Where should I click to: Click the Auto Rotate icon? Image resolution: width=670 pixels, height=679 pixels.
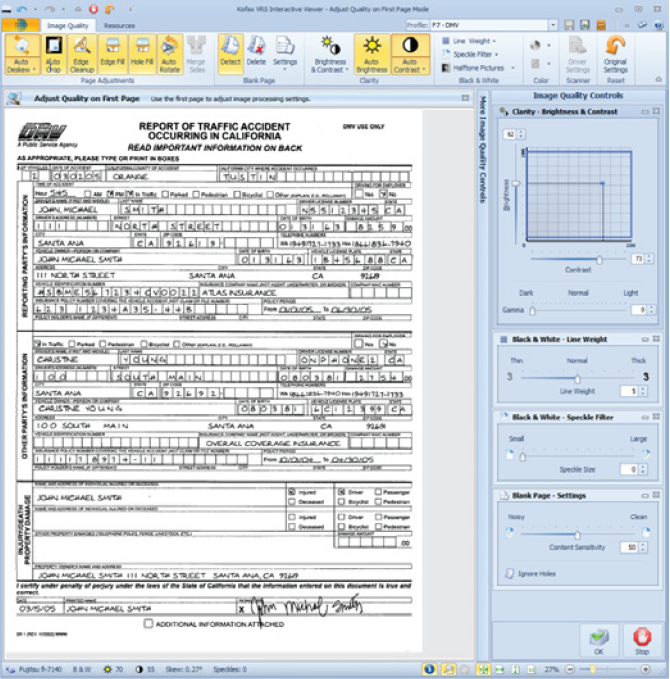pyautogui.click(x=170, y=54)
